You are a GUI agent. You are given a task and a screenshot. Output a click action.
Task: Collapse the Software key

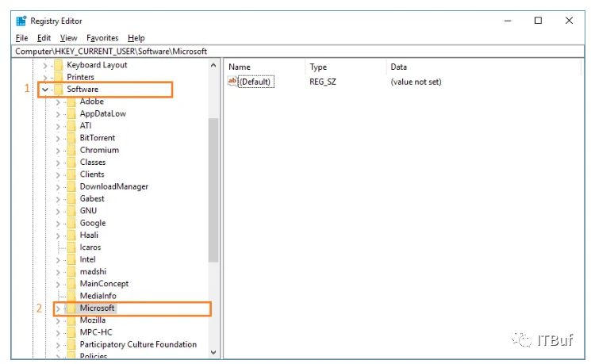click(45, 90)
